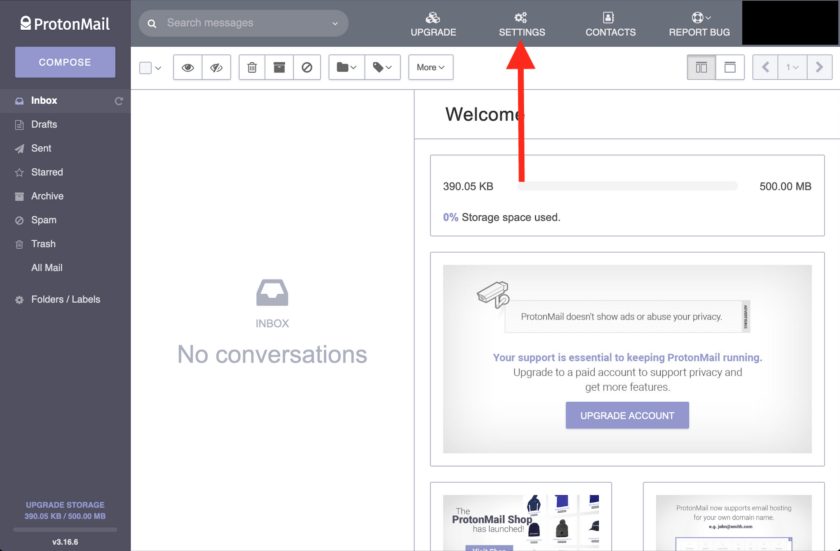This screenshot has height=551, width=840.
Task: Expand the selection options arrow
Action: pyautogui.click(x=158, y=68)
